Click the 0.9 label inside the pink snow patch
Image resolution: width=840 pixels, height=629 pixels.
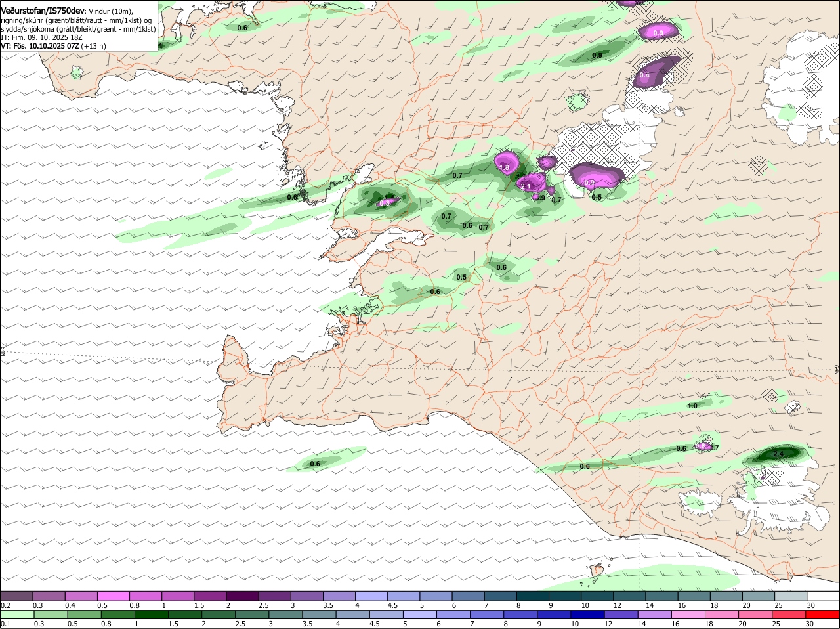(x=658, y=33)
